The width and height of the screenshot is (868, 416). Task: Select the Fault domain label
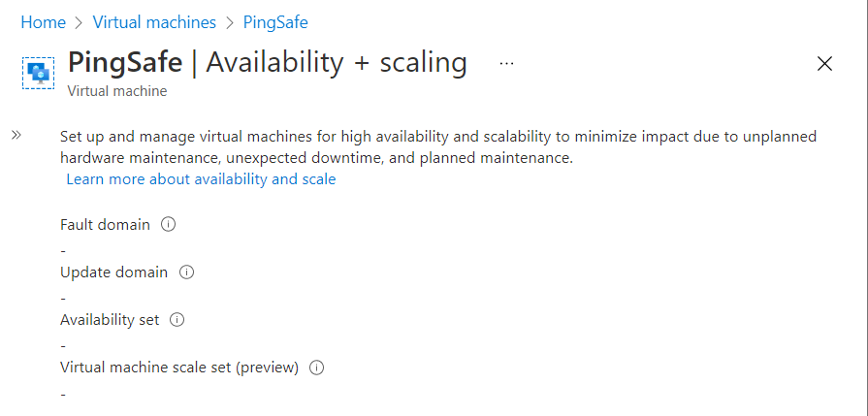pos(105,224)
